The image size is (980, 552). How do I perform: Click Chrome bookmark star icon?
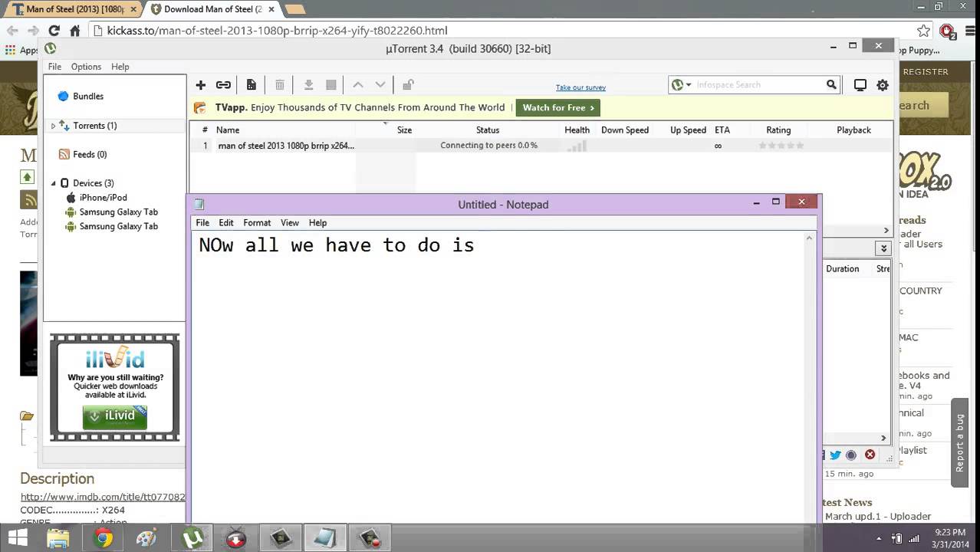924,31
